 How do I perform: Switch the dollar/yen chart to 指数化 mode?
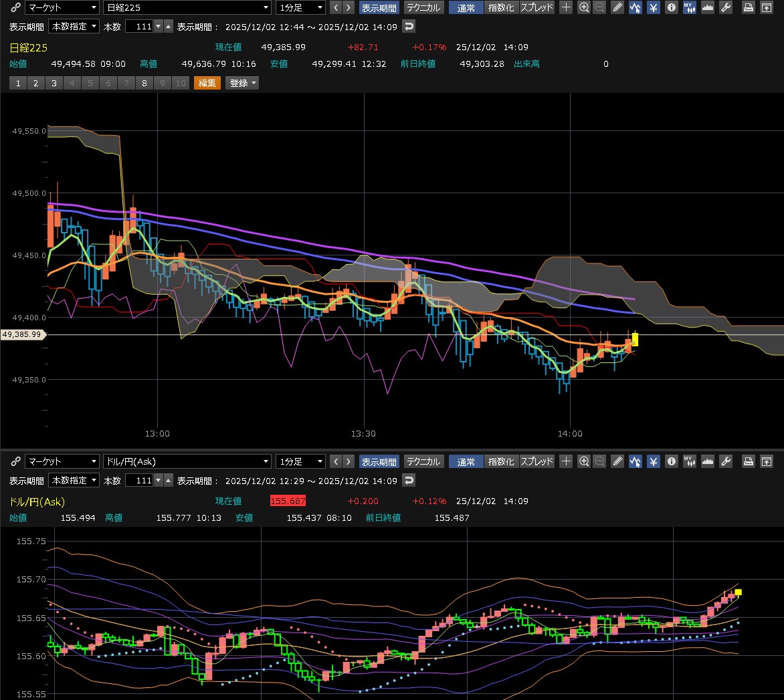[x=500, y=461]
